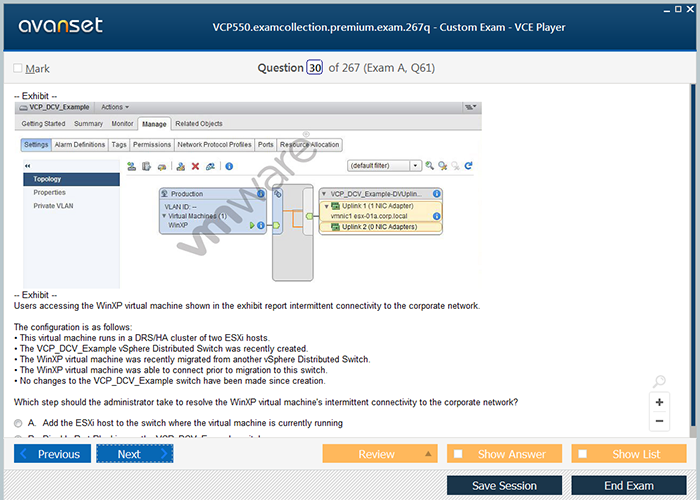Image resolution: width=700 pixels, height=500 pixels.
Task: Go to the Previous question
Action: [x=52, y=454]
